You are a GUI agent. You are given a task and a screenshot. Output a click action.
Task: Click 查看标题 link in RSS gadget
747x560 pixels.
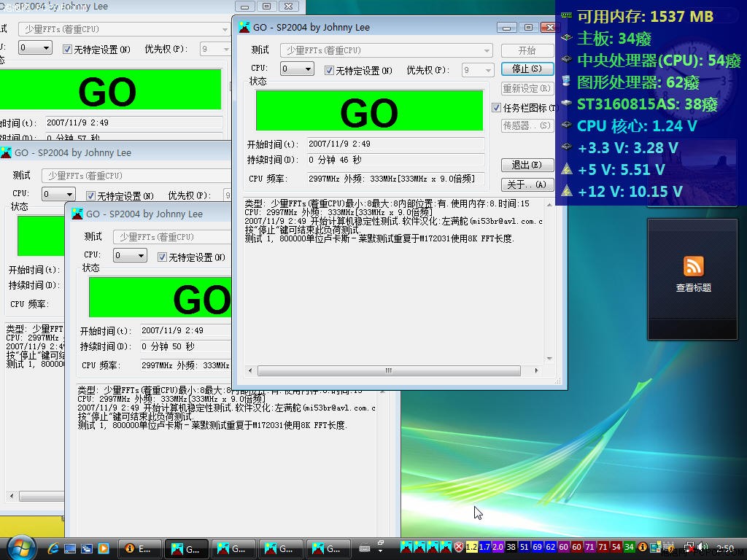[x=693, y=287]
